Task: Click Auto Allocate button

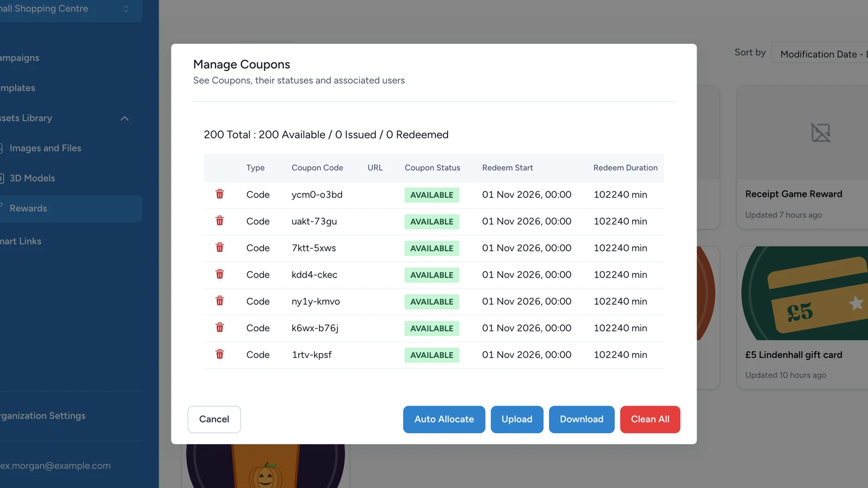Action: click(x=444, y=420)
